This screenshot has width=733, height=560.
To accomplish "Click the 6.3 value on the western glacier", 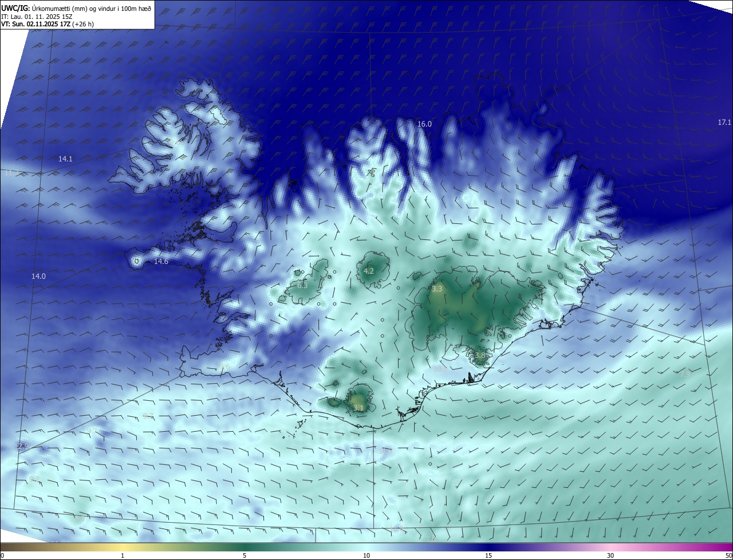I will coord(302,285).
